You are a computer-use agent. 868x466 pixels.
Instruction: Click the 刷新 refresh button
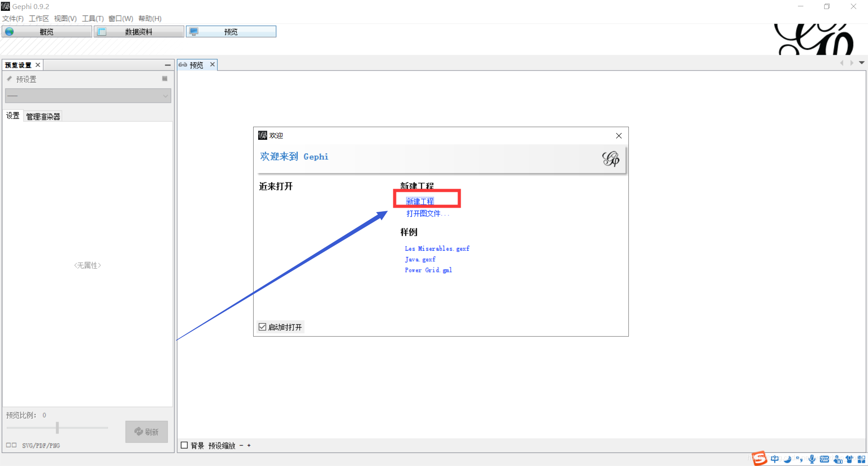[146, 432]
